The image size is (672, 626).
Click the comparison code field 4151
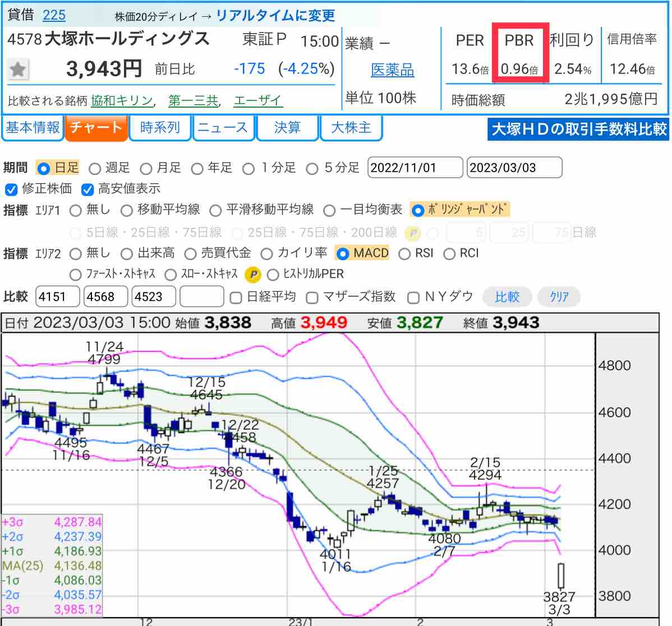(57, 297)
